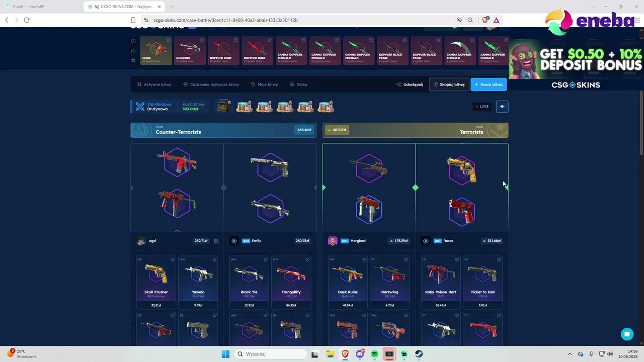Click egzi's total value 252.71zł
The image size is (644, 362).
click(201, 241)
